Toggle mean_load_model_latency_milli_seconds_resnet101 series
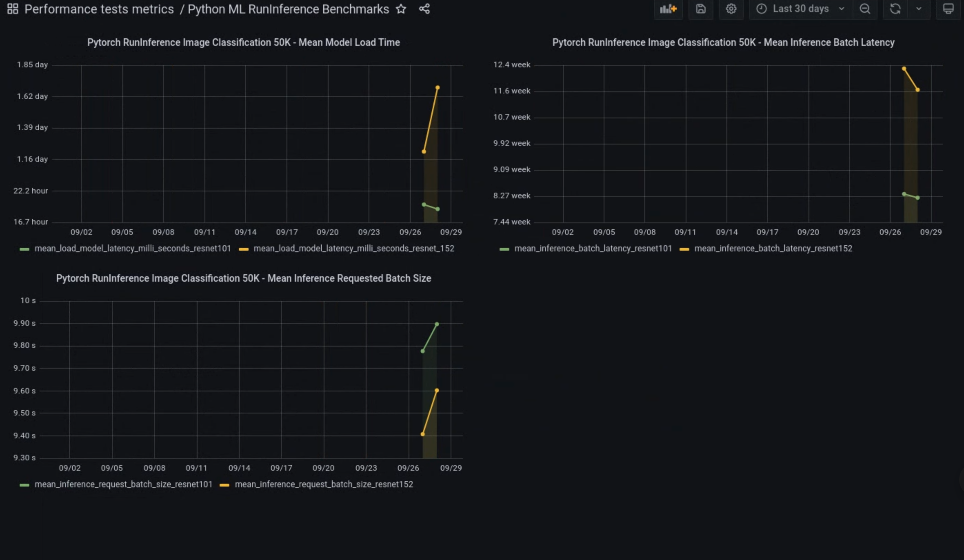This screenshot has width=964, height=560. point(132,249)
